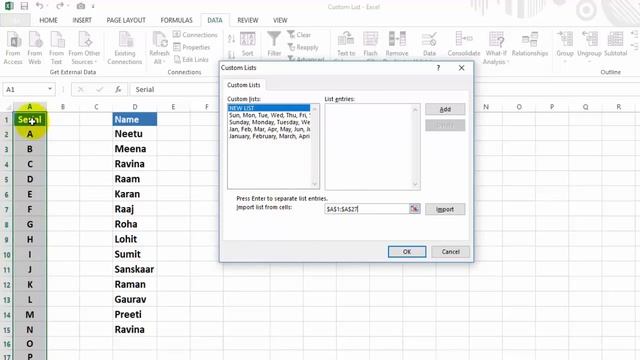640x360 pixels.
Task: Click cell containing Gaurav
Action: tap(135, 300)
